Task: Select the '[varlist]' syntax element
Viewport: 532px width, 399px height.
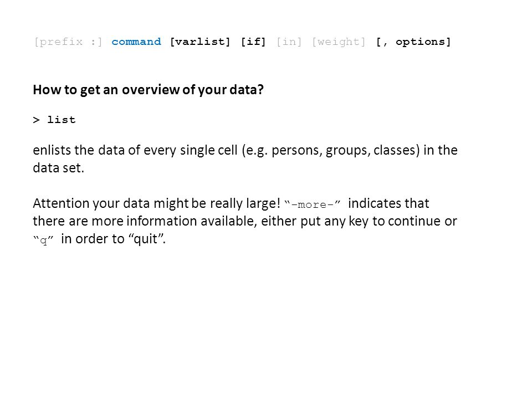Action: (200, 42)
